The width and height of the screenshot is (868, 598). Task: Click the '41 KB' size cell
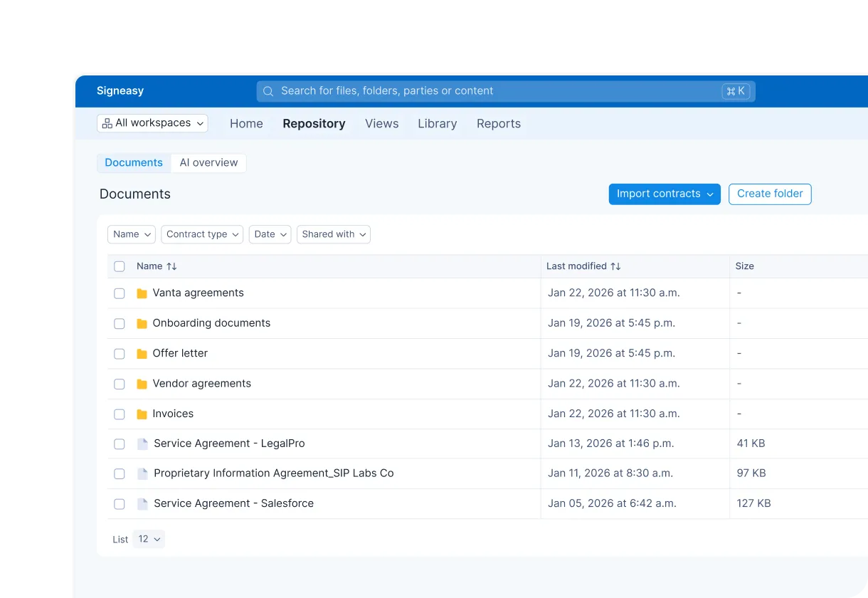[751, 443]
